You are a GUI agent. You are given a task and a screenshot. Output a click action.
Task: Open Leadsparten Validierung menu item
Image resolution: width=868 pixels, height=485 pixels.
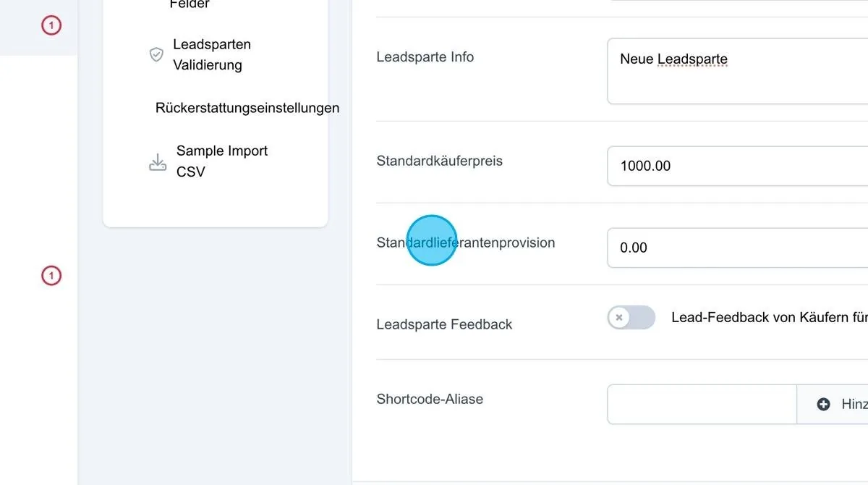tap(212, 54)
